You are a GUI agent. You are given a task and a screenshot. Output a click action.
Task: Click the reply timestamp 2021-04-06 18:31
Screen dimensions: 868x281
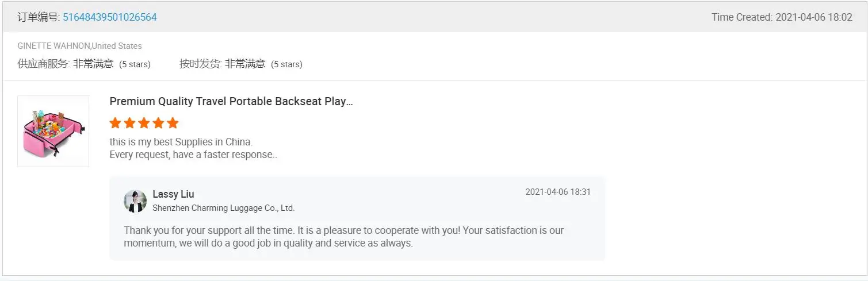[557, 192]
